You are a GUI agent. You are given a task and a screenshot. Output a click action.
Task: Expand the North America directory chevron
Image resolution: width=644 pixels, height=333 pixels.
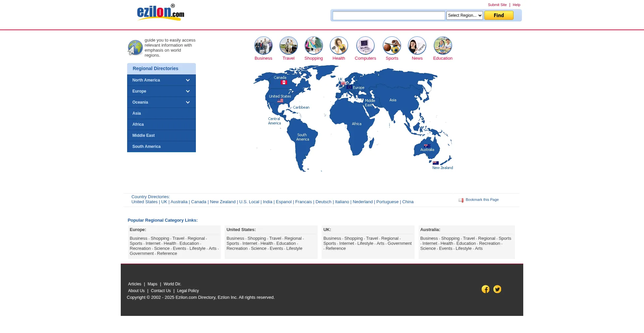(188, 80)
